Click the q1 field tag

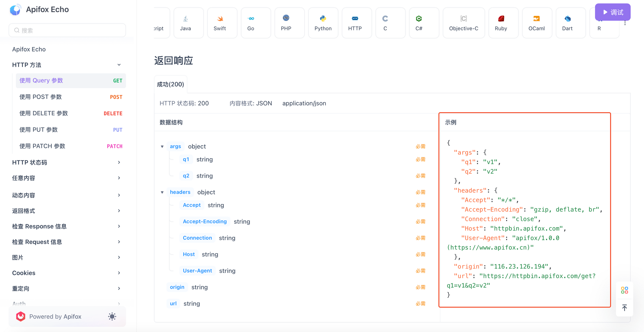186,159
